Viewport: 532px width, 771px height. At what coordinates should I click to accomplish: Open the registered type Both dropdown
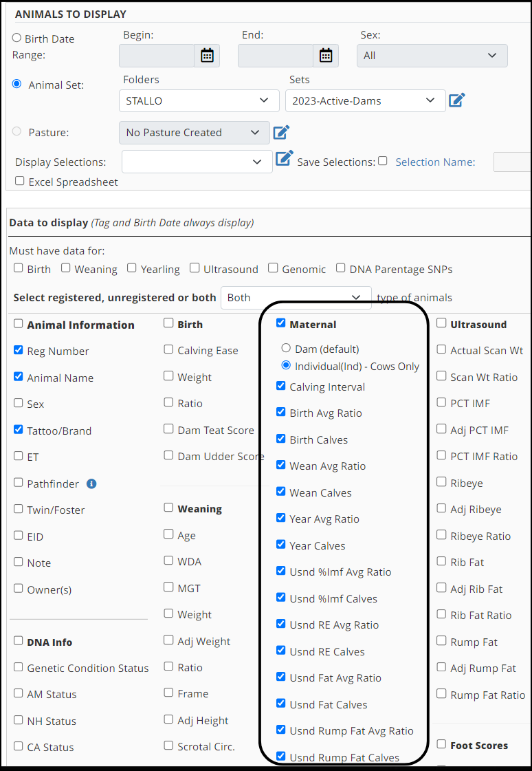[296, 298]
